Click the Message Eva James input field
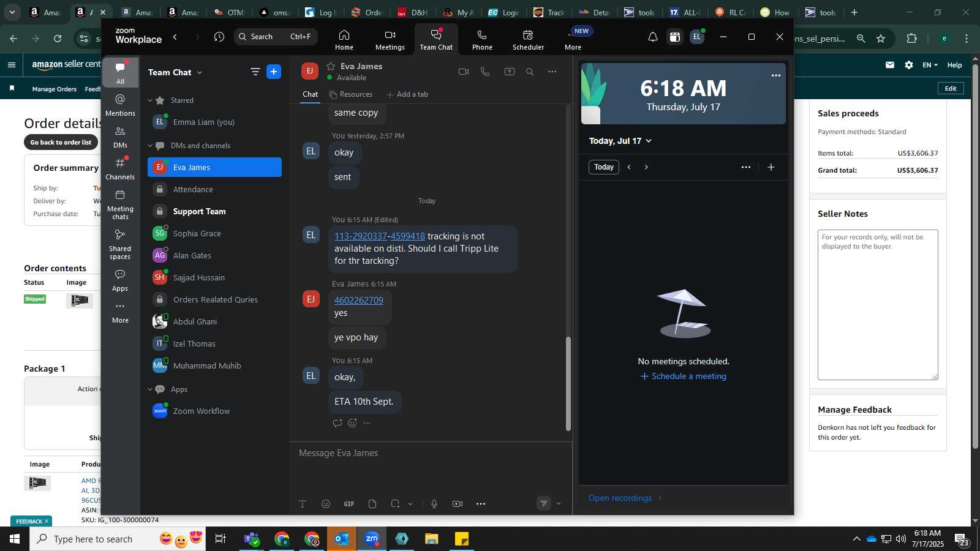980x551 pixels. tap(431, 453)
